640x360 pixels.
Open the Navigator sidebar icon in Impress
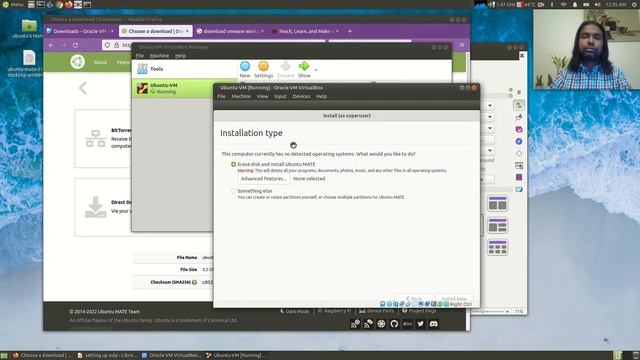(x=519, y=141)
